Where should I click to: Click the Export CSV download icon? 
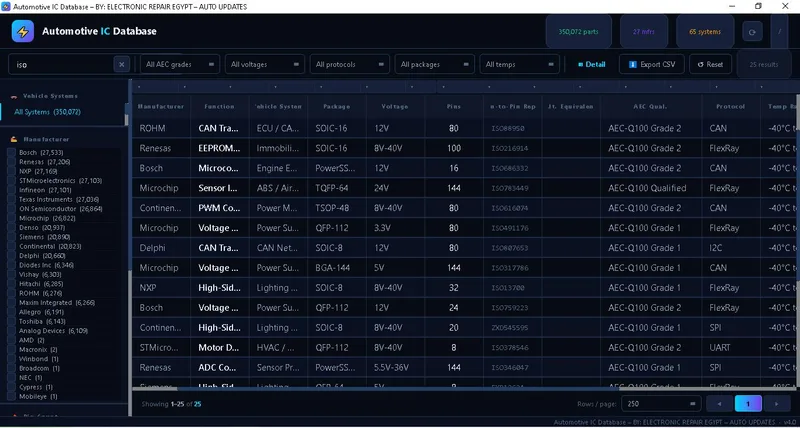tap(633, 65)
